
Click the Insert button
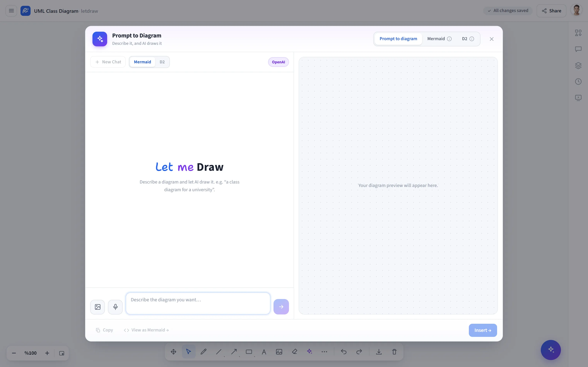[x=483, y=330]
